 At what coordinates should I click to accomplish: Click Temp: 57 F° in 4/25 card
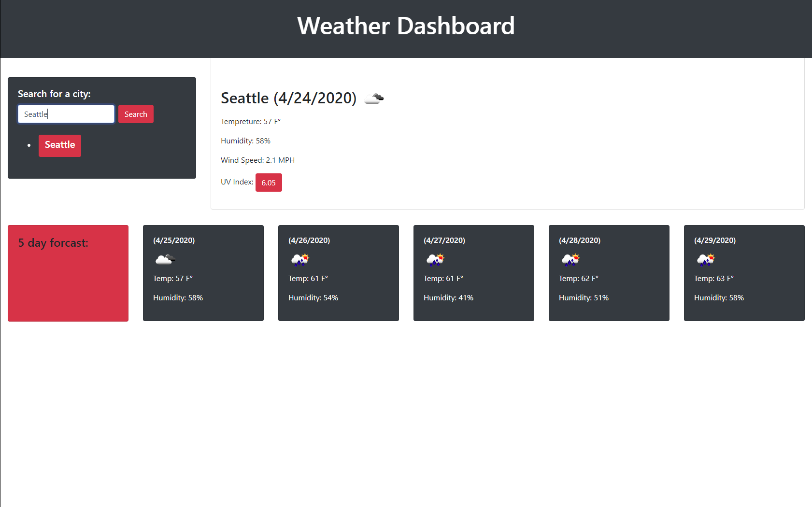pos(173,279)
